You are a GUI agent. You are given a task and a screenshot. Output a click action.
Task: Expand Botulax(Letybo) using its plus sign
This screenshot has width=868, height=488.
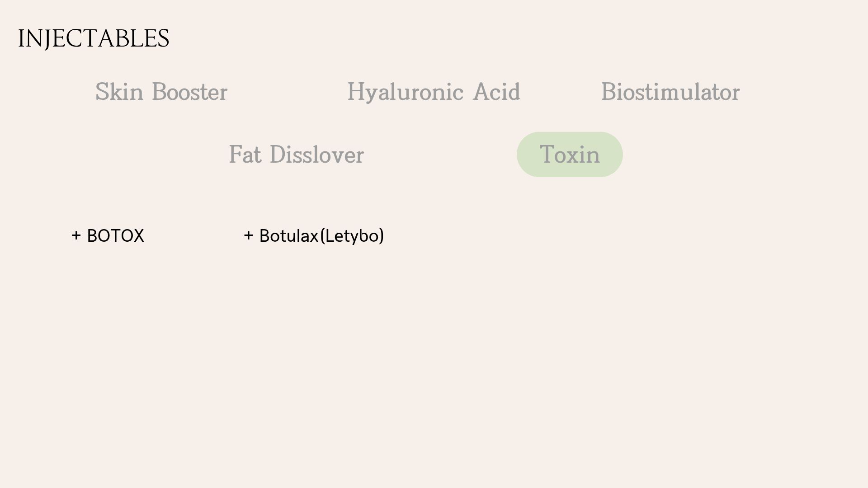tap(248, 235)
